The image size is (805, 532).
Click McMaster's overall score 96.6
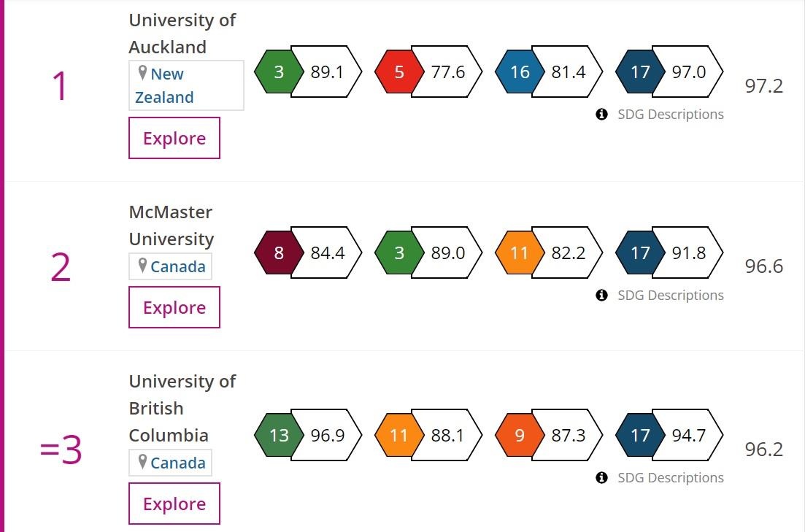(763, 266)
